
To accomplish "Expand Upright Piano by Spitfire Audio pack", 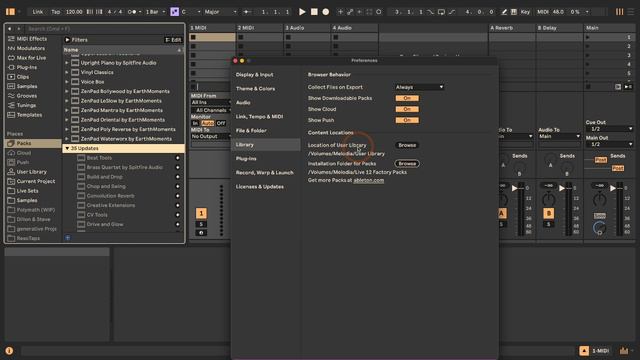I will point(67,63).
